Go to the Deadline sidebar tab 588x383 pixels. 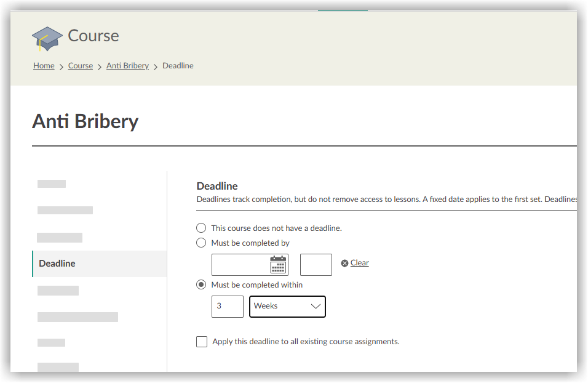pyautogui.click(x=99, y=264)
